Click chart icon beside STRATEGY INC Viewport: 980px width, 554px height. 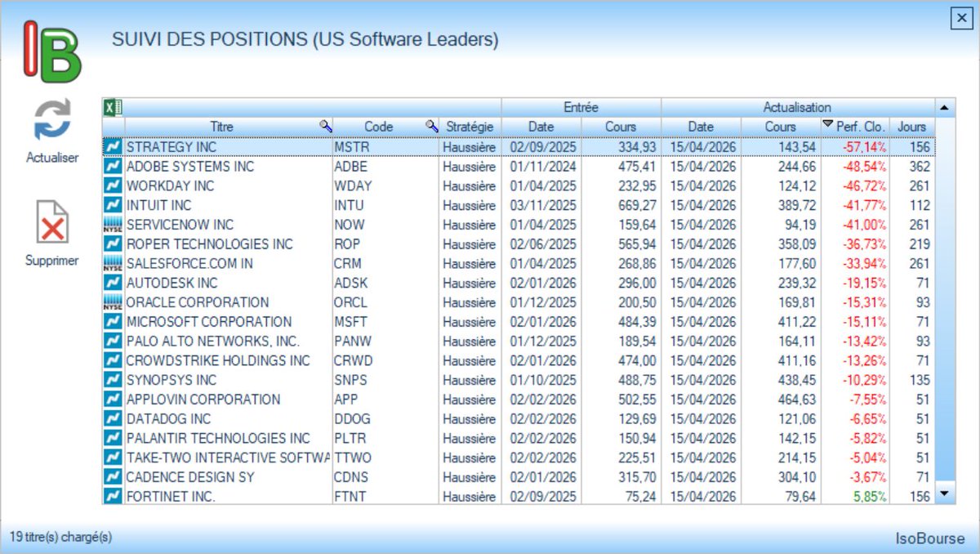coord(113,146)
